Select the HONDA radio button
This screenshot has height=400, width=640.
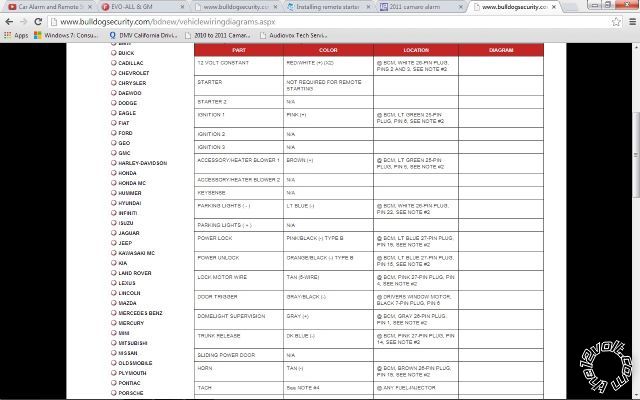click(x=113, y=173)
